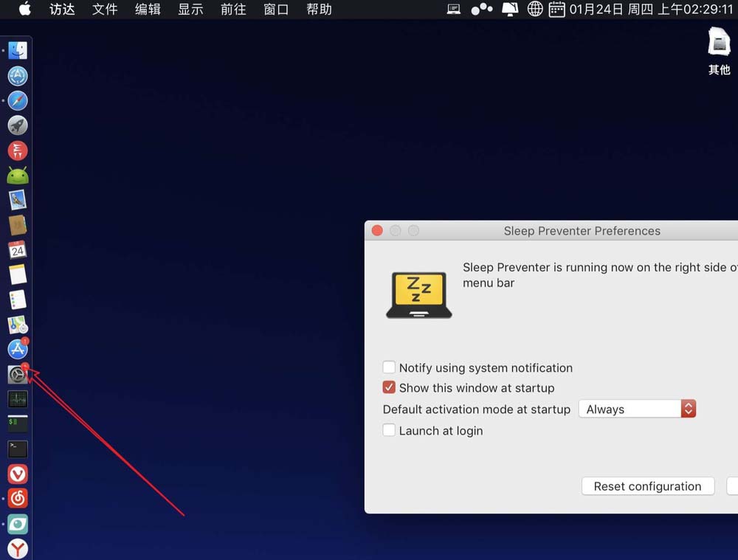Open NetEase Music red icon
738x560 pixels.
click(18, 498)
